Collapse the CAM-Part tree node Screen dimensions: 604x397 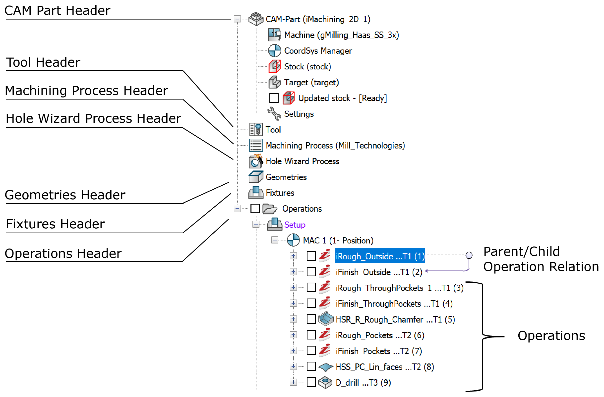tap(237, 18)
